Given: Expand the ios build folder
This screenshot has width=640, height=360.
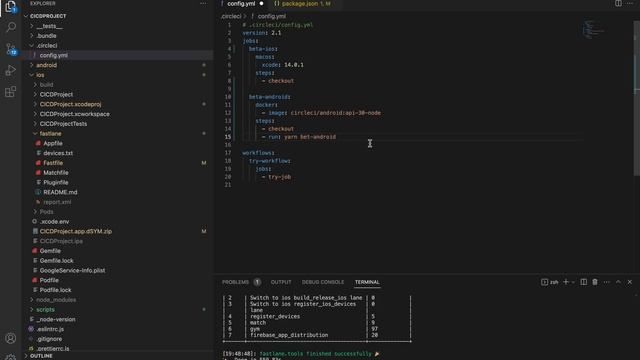Looking at the screenshot, I should pos(47,84).
